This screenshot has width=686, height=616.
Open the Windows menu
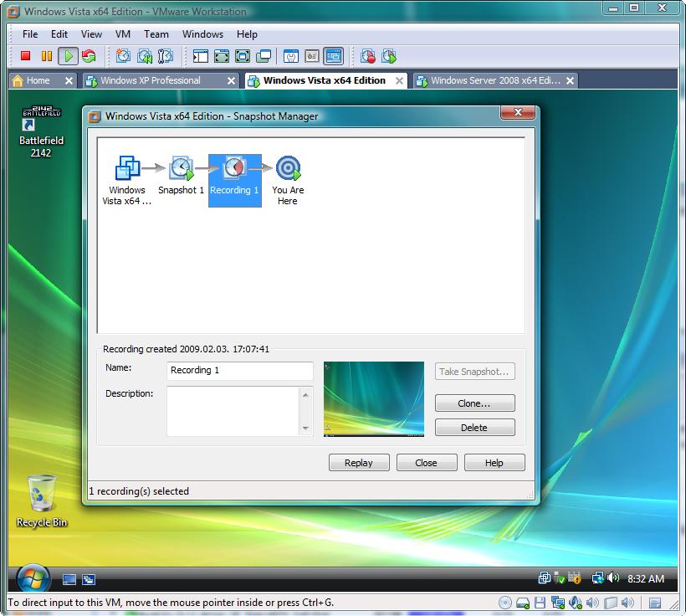click(x=202, y=34)
